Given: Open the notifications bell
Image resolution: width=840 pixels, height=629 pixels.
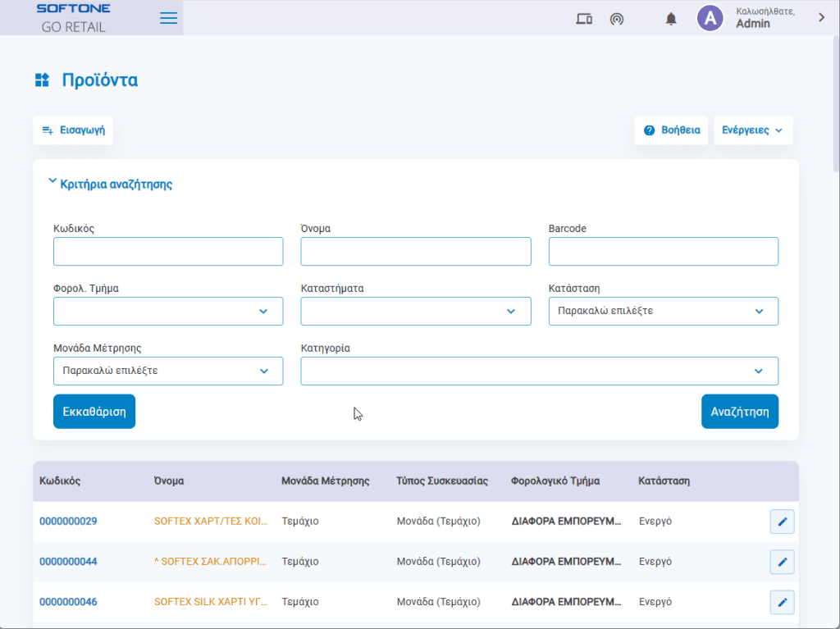Looking at the screenshot, I should 671,18.
